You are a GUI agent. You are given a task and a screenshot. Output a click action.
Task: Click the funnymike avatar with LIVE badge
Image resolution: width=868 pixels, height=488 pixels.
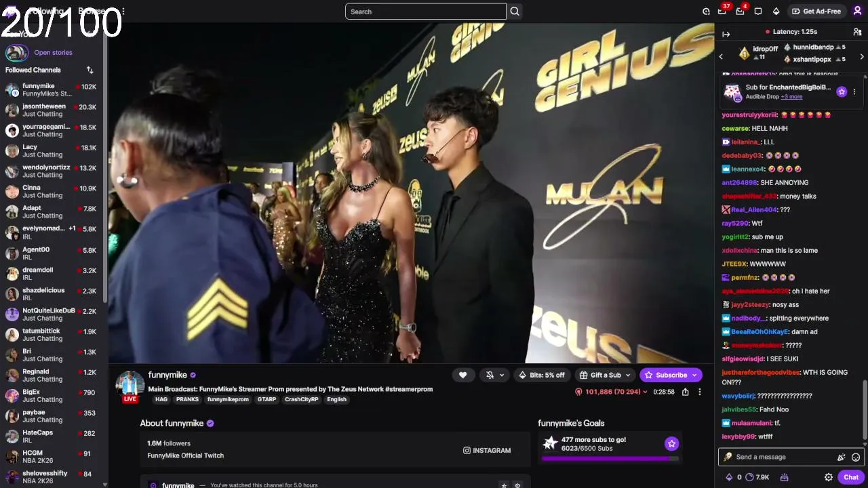tap(130, 386)
